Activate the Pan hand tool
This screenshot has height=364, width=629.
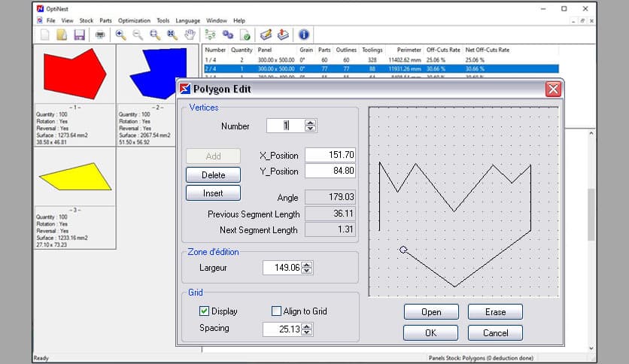190,35
